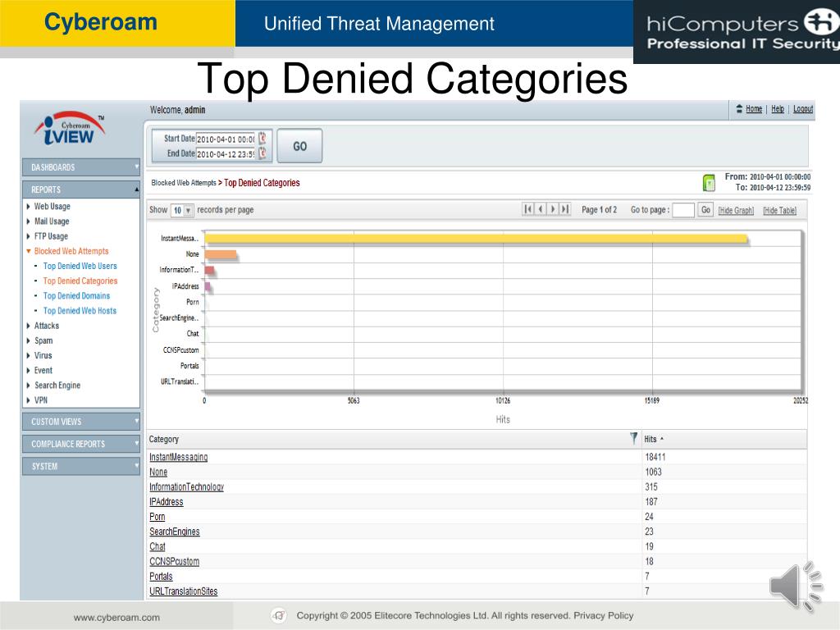840x630 pixels.
Task: Click the small Go page button
Action: 705,210
